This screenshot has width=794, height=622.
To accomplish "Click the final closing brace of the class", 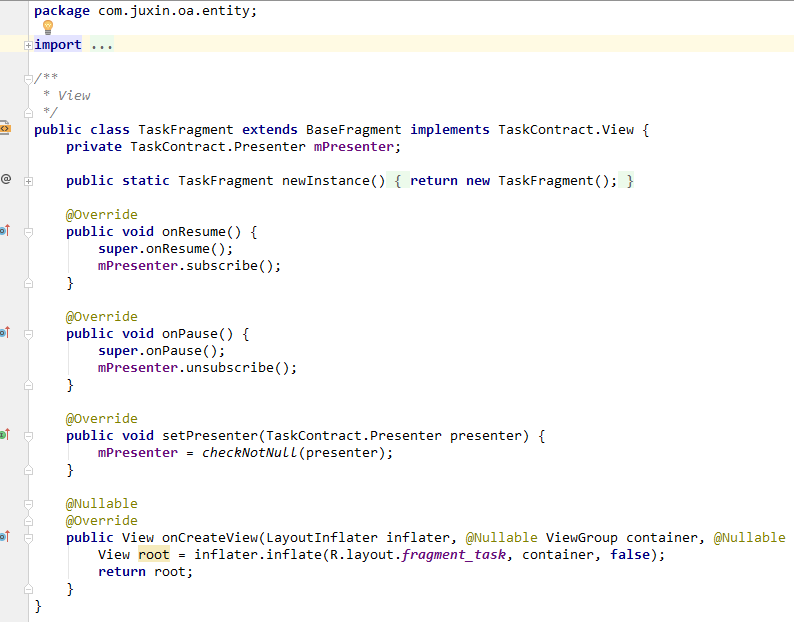I will pyautogui.click(x=37, y=606).
